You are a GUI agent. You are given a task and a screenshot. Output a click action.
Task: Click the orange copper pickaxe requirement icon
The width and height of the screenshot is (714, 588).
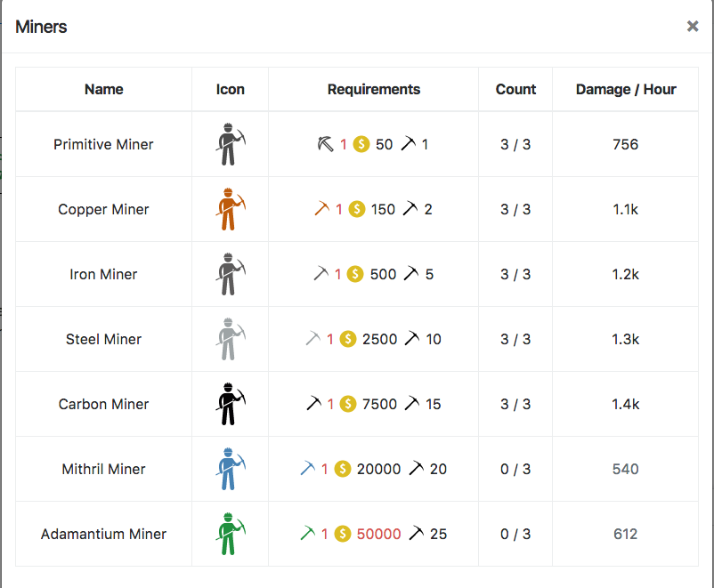coord(321,209)
